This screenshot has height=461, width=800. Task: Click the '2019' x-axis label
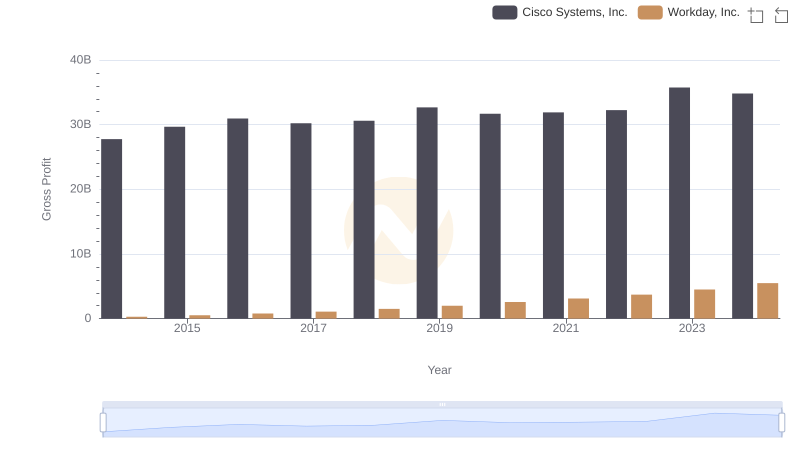coord(439,328)
